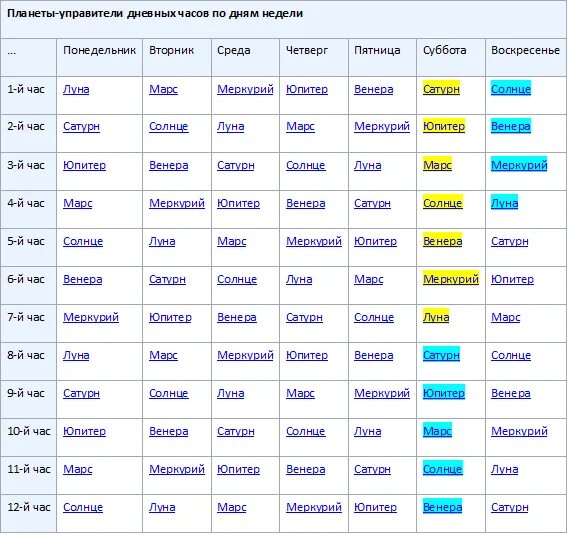Open Венера link for Пятница 1-й час

coord(374,89)
